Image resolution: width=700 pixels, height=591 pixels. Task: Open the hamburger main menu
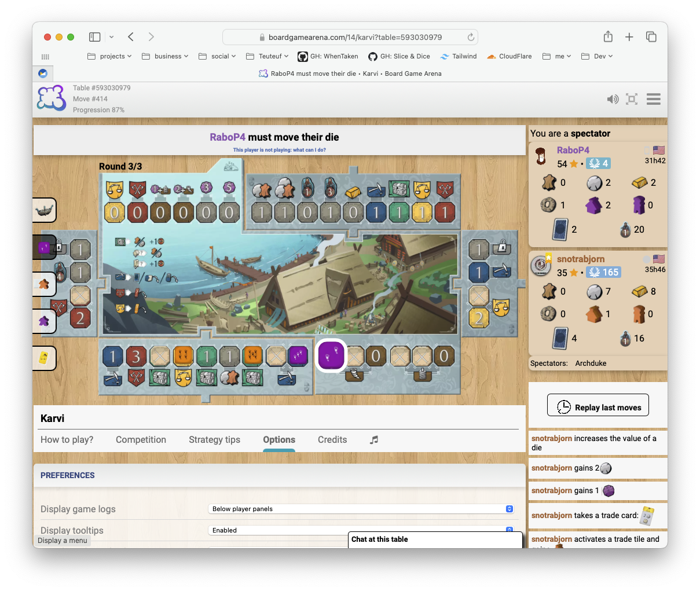pos(654,99)
